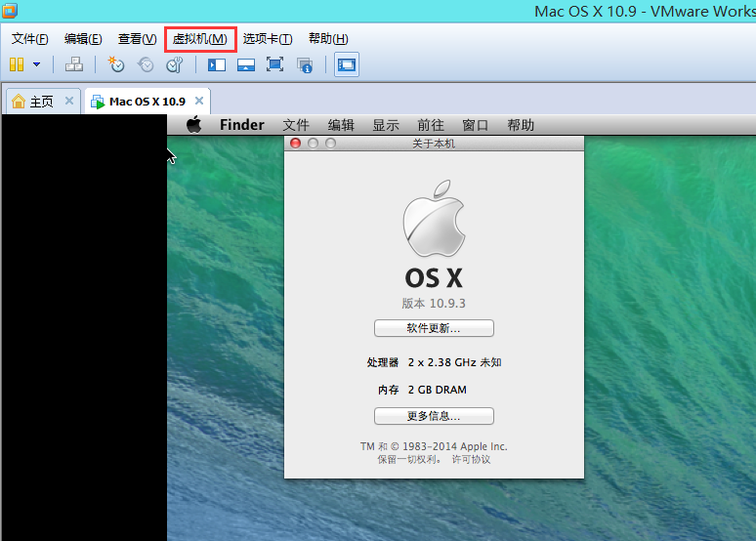The height and width of the screenshot is (541, 756).
Task: Open the macOS 帮助 menu
Action: click(x=521, y=125)
